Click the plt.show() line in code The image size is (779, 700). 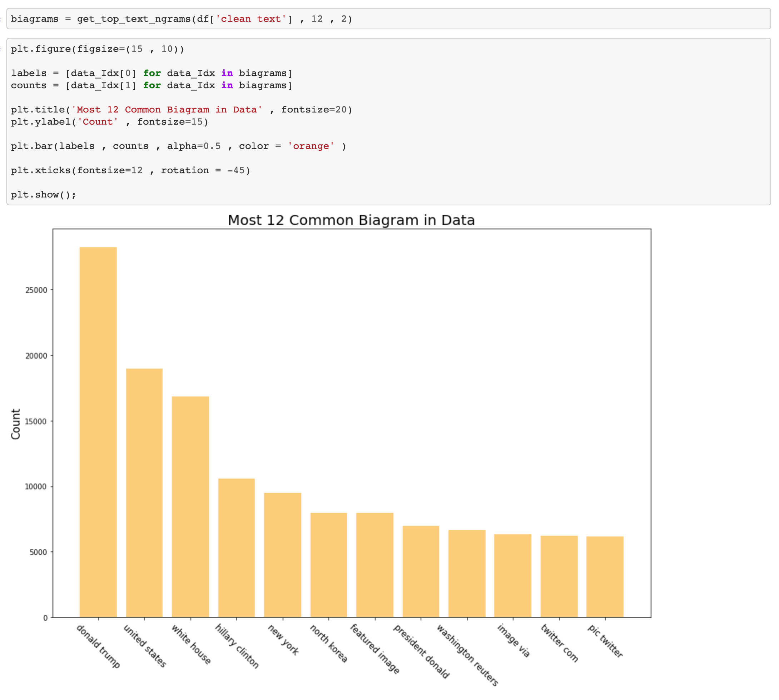[43, 195]
